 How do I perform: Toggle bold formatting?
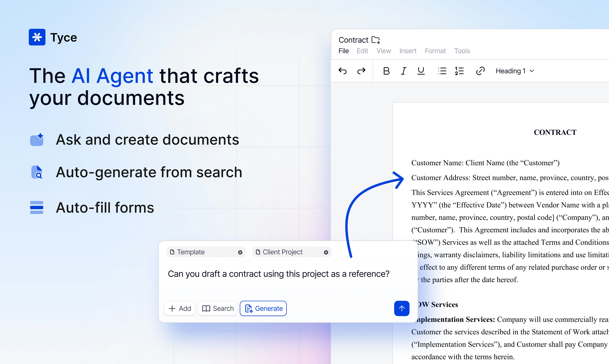[386, 71]
